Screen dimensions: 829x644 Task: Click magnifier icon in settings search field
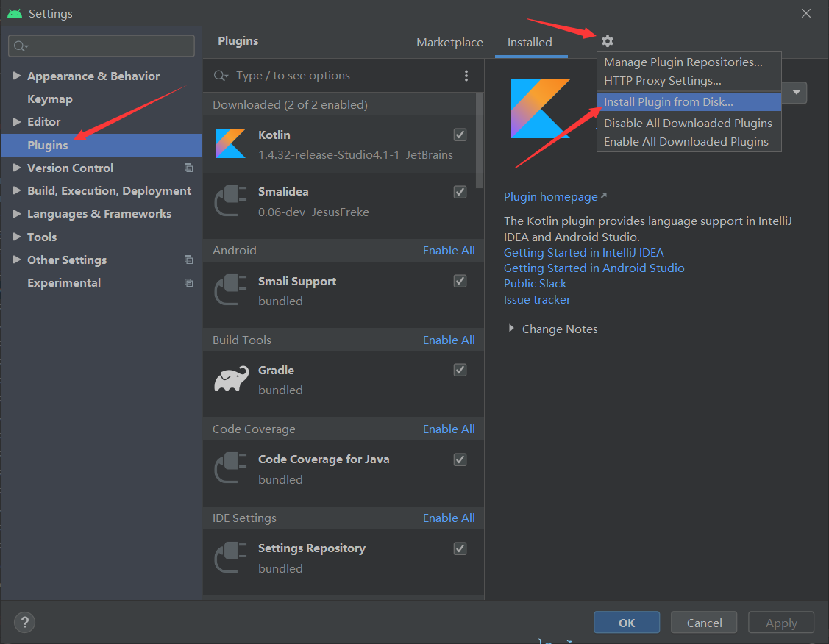pyautogui.click(x=21, y=46)
